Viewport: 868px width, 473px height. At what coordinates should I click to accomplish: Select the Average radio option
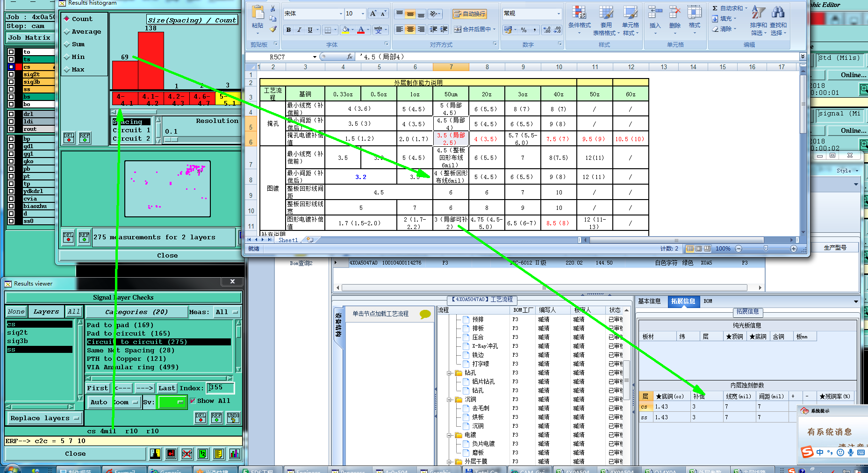[67, 32]
